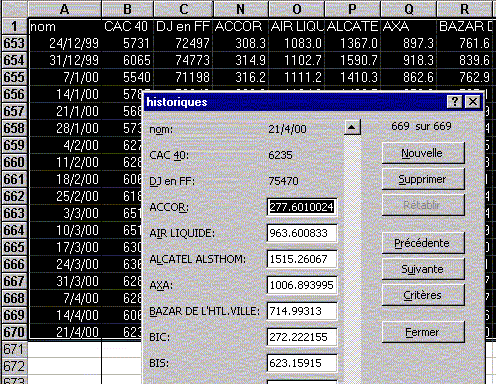Select column B header
Image resolution: width=496 pixels, height=384 pixels.
point(127,9)
